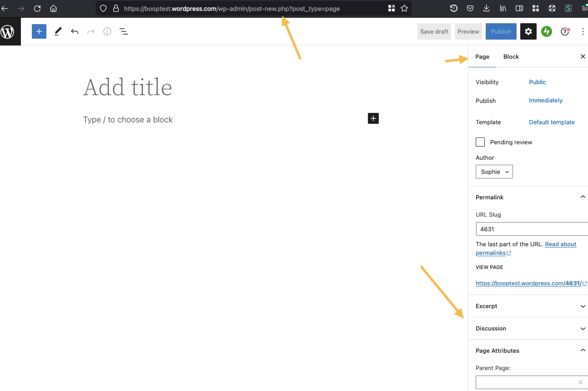Open the Author dropdown showing Sophie
Image resolution: width=588 pixels, height=391 pixels.
point(494,172)
